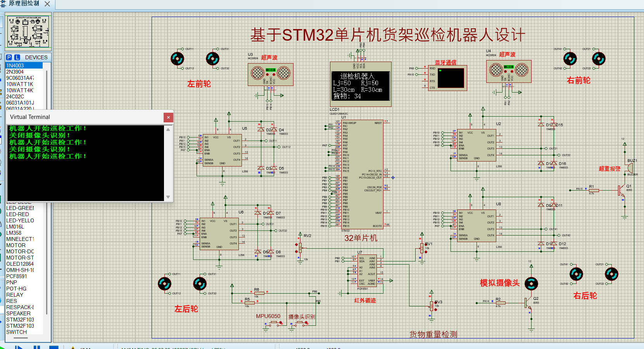
Task: Select resistor R6
Action: (259, 293)
